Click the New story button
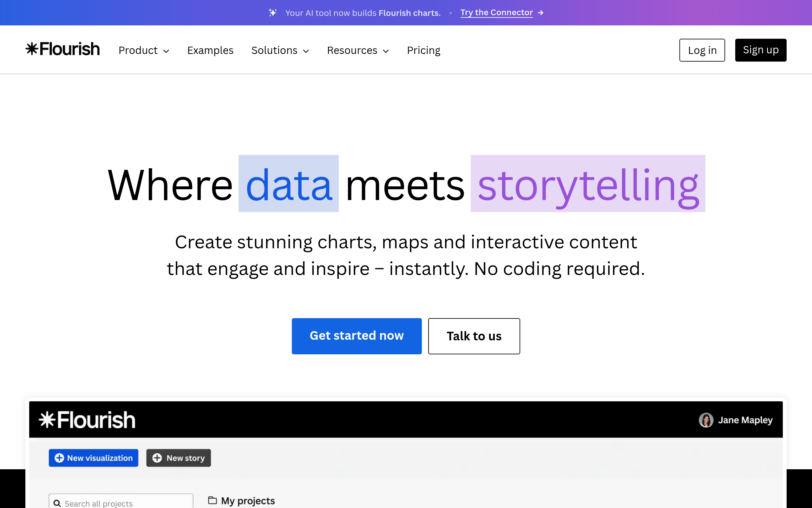The image size is (812, 508). [179, 458]
